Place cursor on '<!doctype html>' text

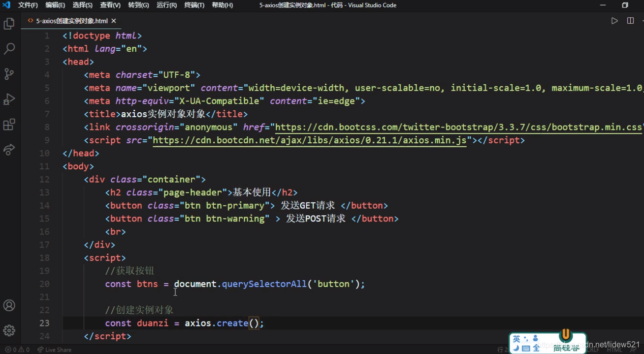click(x=102, y=36)
